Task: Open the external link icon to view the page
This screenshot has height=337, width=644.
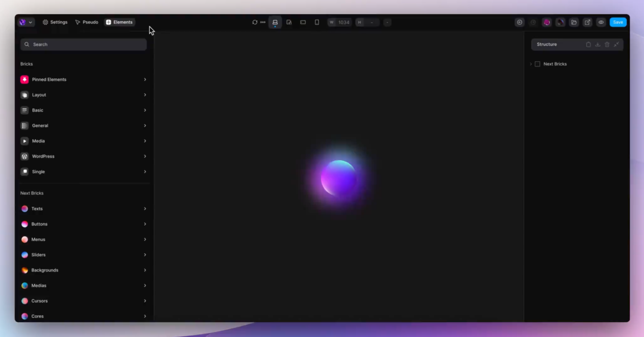Action: point(587,22)
